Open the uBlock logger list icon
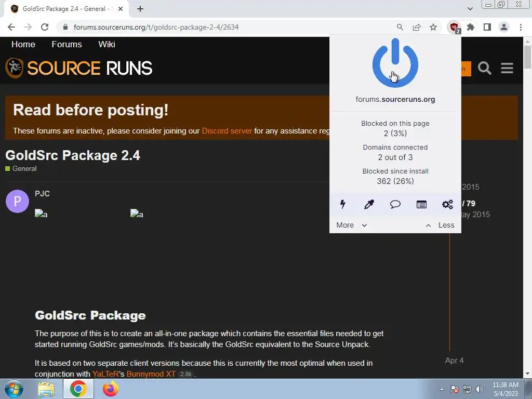 [x=421, y=204]
